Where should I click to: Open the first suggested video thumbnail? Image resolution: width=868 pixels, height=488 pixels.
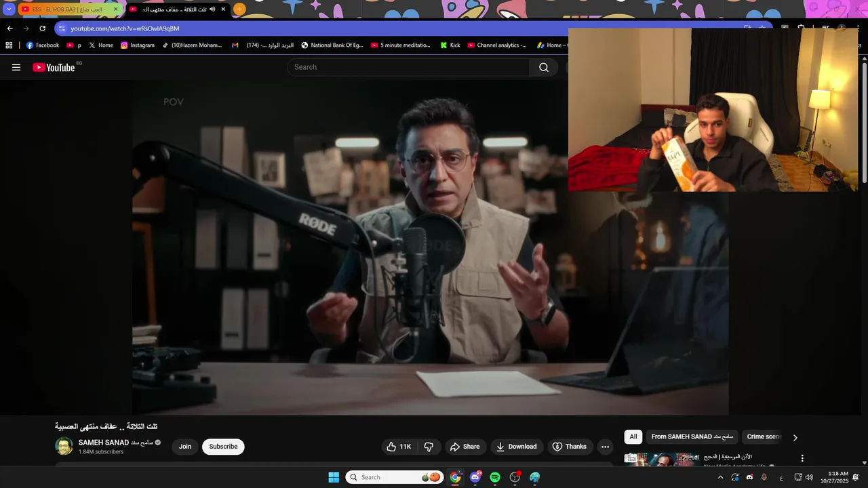point(661,460)
